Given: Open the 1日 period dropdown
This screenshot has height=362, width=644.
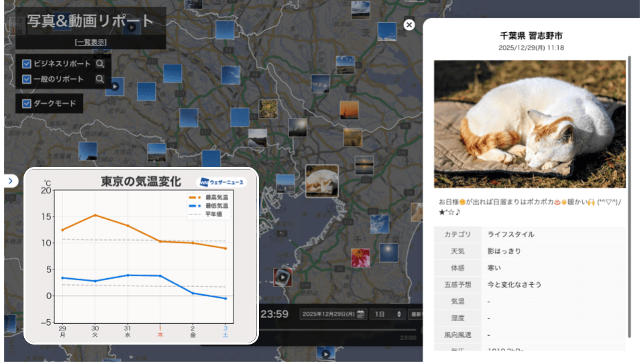Looking at the screenshot, I should (x=388, y=314).
